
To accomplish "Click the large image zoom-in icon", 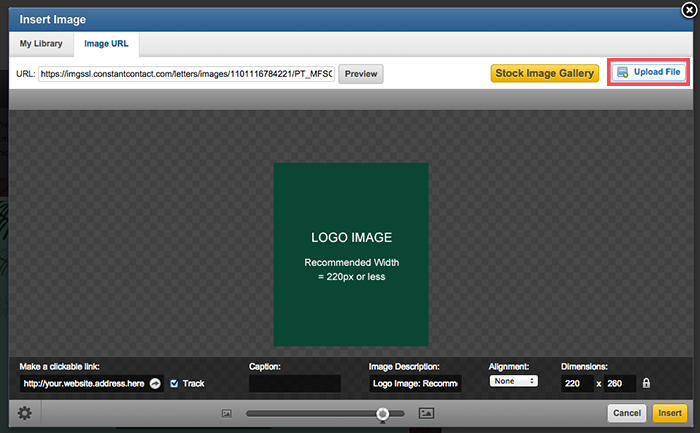I will coord(426,413).
